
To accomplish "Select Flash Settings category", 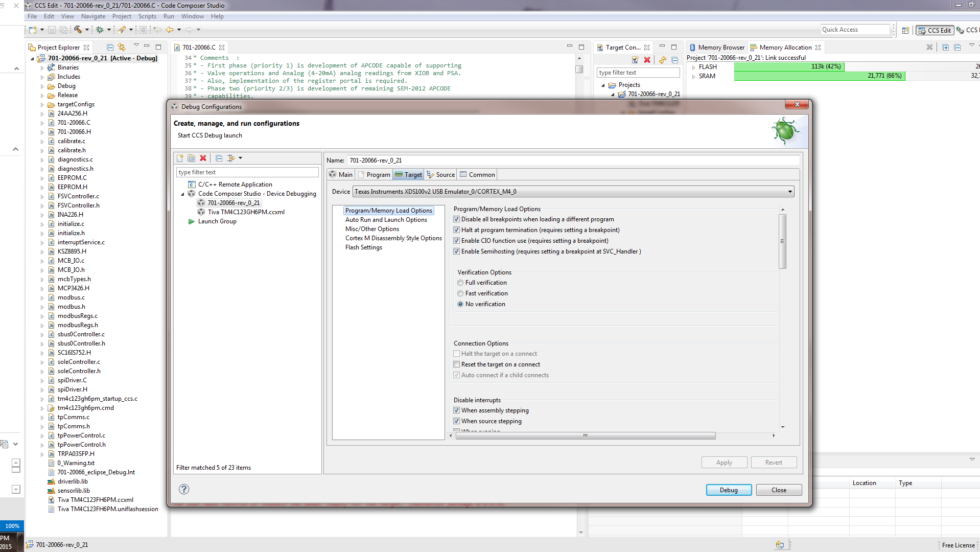I will click(364, 247).
